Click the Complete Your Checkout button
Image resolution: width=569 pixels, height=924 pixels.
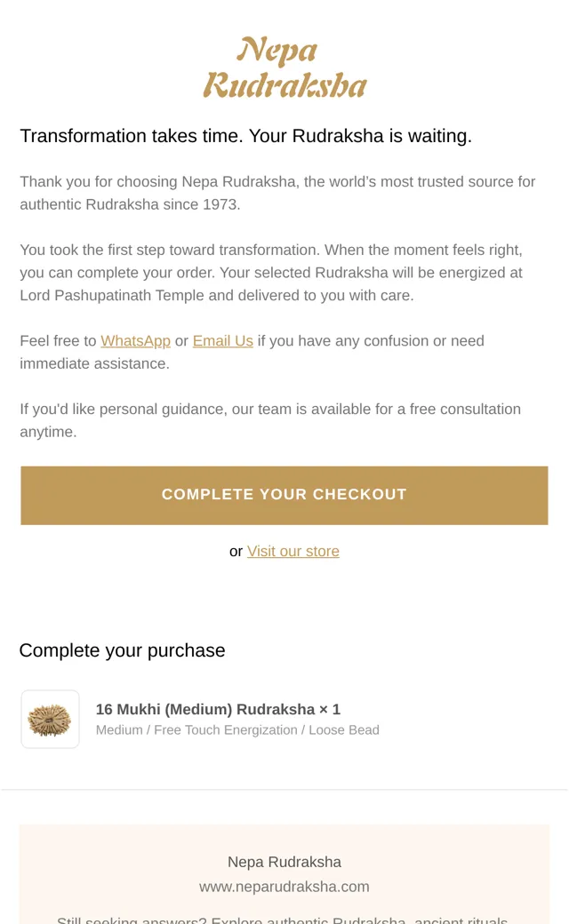pos(284,495)
